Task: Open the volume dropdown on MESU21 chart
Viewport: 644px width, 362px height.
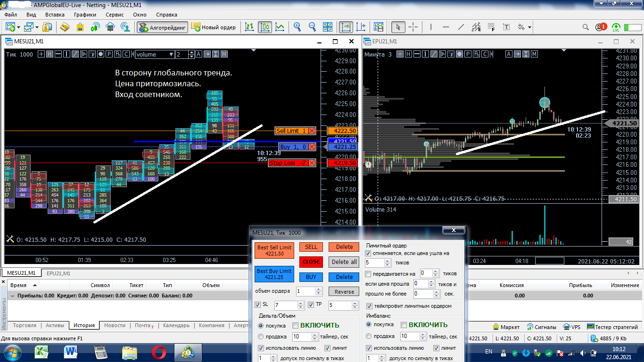Action: click(x=171, y=54)
